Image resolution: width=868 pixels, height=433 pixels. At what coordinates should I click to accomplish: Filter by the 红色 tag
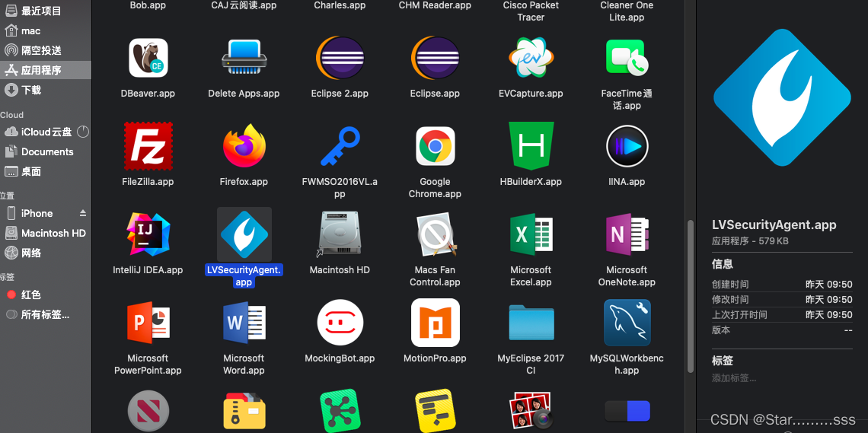click(46, 295)
